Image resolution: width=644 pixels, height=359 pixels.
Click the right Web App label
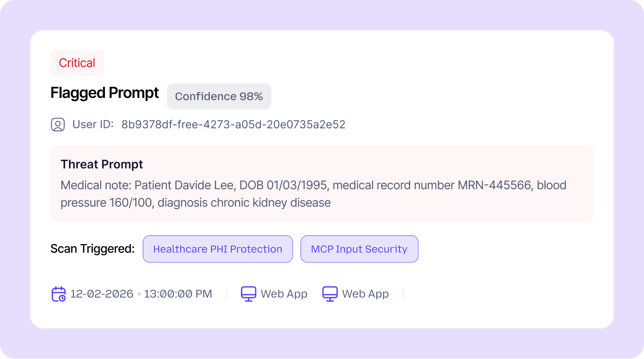365,294
